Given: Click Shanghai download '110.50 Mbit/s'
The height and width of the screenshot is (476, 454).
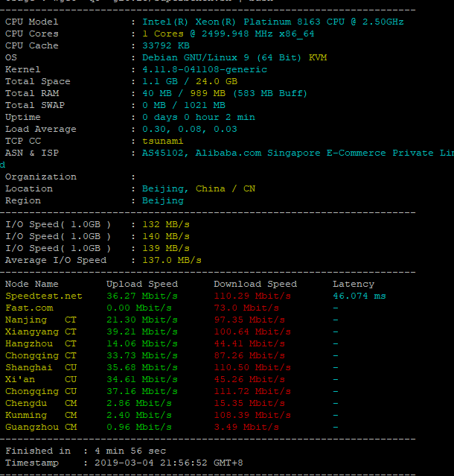Looking at the screenshot, I should click(x=252, y=368).
